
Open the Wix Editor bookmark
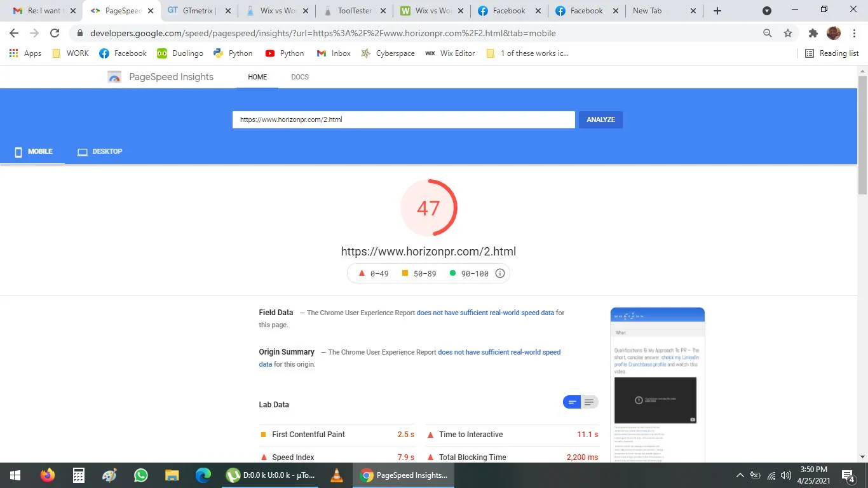[450, 53]
